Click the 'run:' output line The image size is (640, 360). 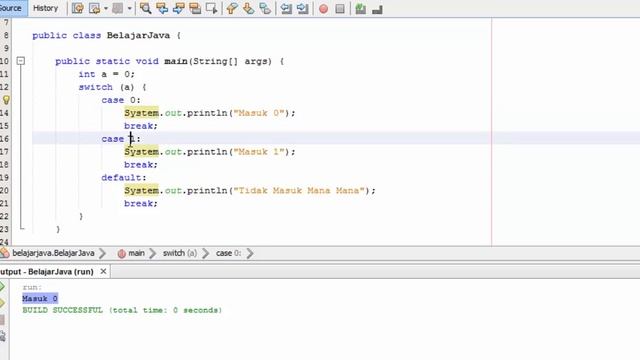[32, 287]
